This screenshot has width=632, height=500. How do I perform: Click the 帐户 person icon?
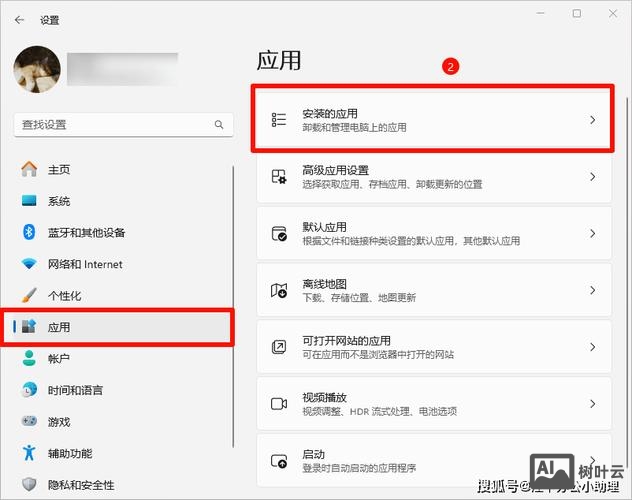point(29,358)
